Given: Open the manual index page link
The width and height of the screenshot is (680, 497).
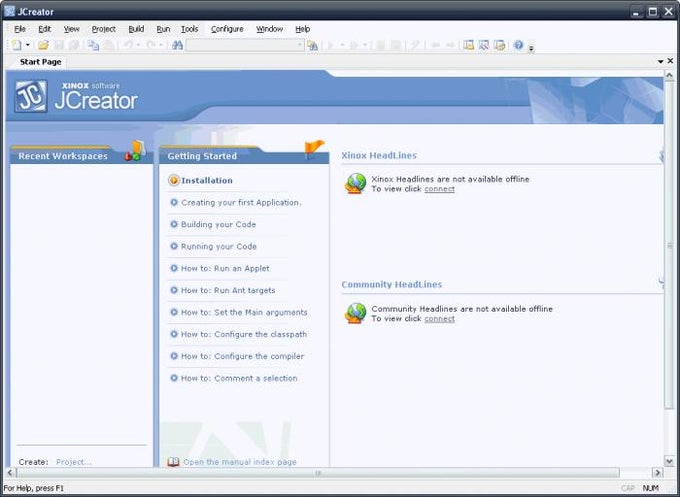Looking at the screenshot, I should pyautogui.click(x=240, y=462).
